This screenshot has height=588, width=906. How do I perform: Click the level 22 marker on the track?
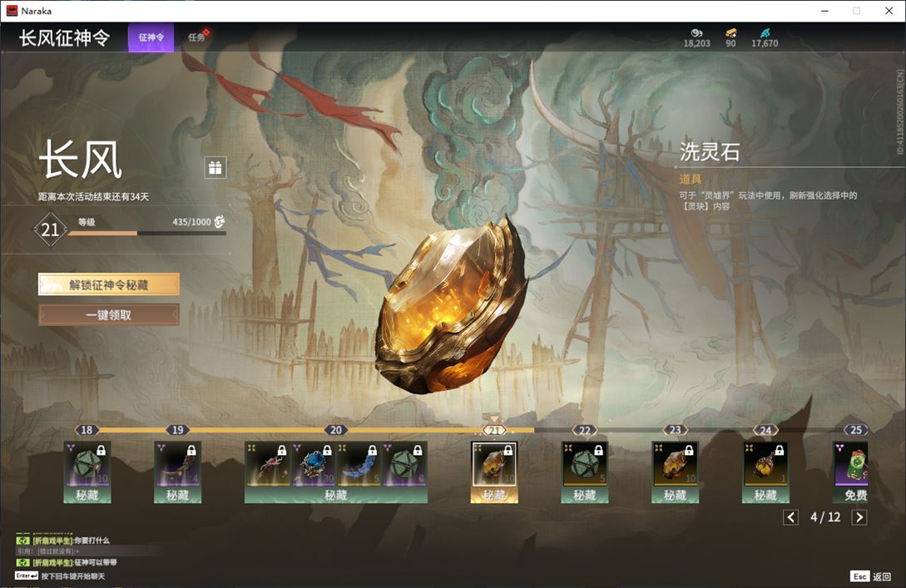pyautogui.click(x=585, y=430)
